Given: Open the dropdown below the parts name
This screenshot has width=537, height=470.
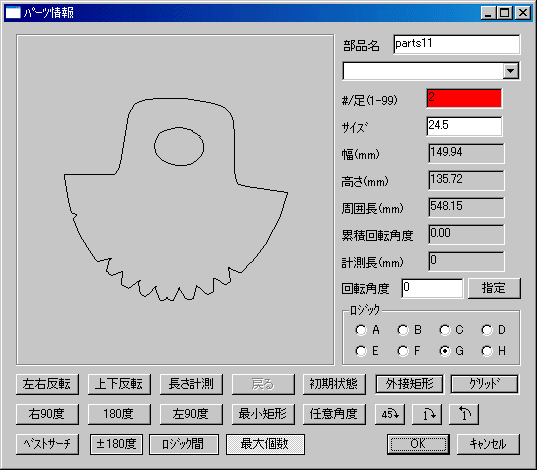Looking at the screenshot, I should [x=511, y=71].
